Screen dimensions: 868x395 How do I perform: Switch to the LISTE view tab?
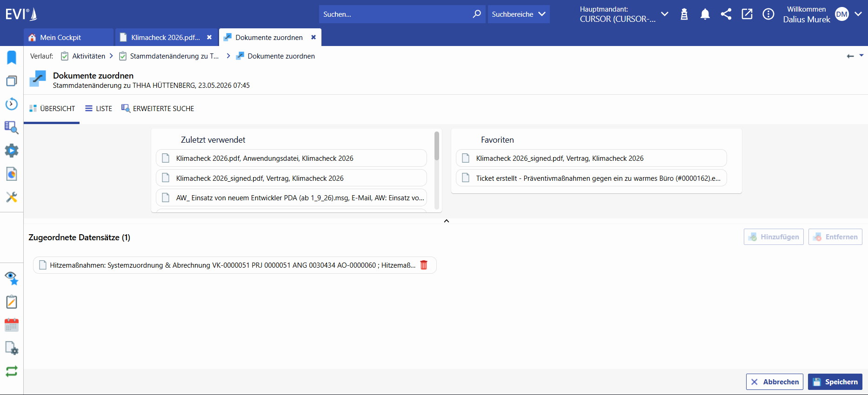(99, 109)
